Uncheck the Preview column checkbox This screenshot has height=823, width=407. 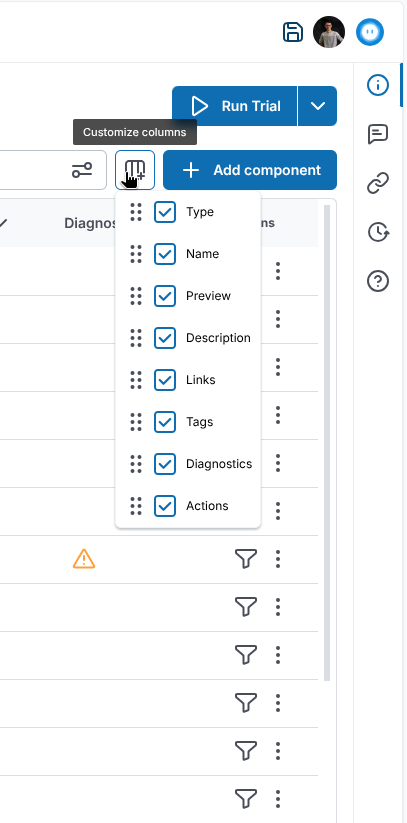click(165, 296)
